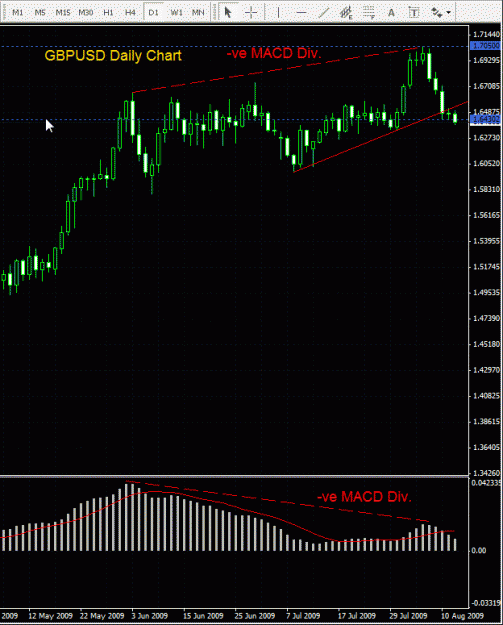Screen dimensions: 503x625
Task: Switch chart to M5 timeframe
Action: tap(40, 13)
